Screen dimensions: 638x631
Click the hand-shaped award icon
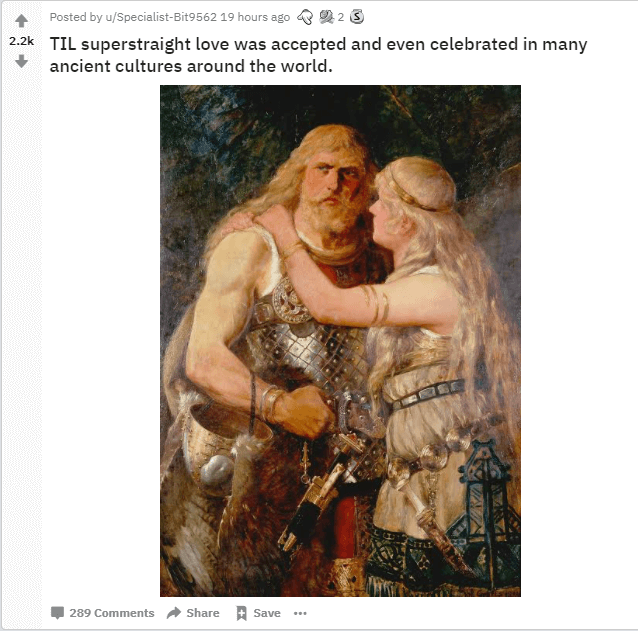[x=305, y=17]
